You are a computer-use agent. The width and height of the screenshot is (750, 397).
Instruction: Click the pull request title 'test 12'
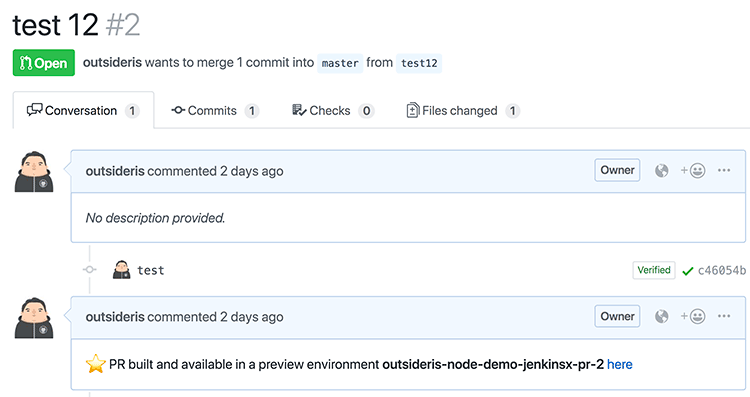click(x=55, y=25)
